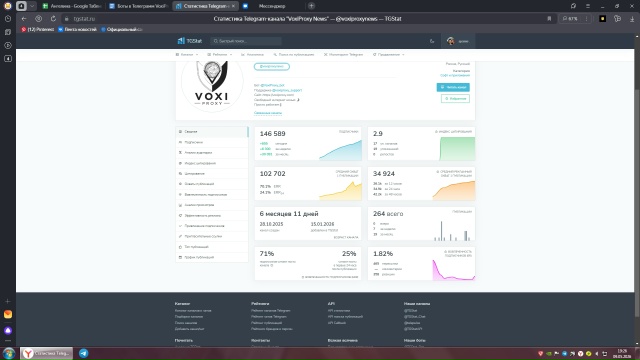Expand the Рейтинги dropdown menu

pos(219,54)
